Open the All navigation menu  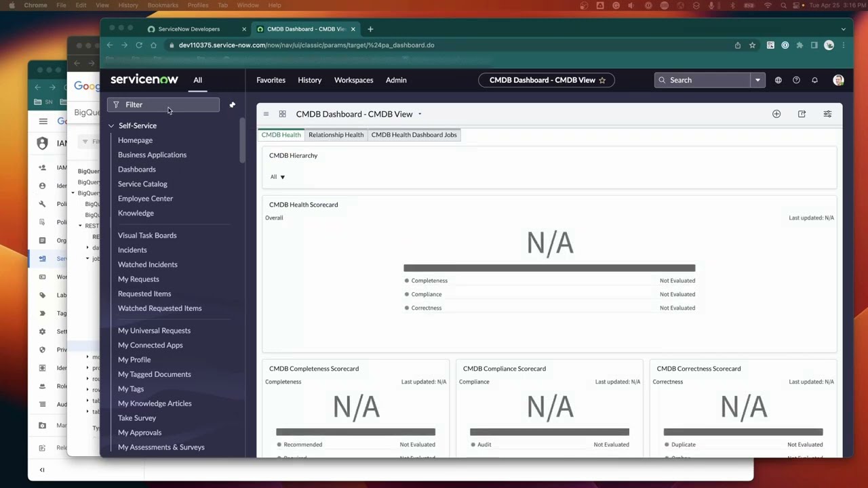[197, 80]
